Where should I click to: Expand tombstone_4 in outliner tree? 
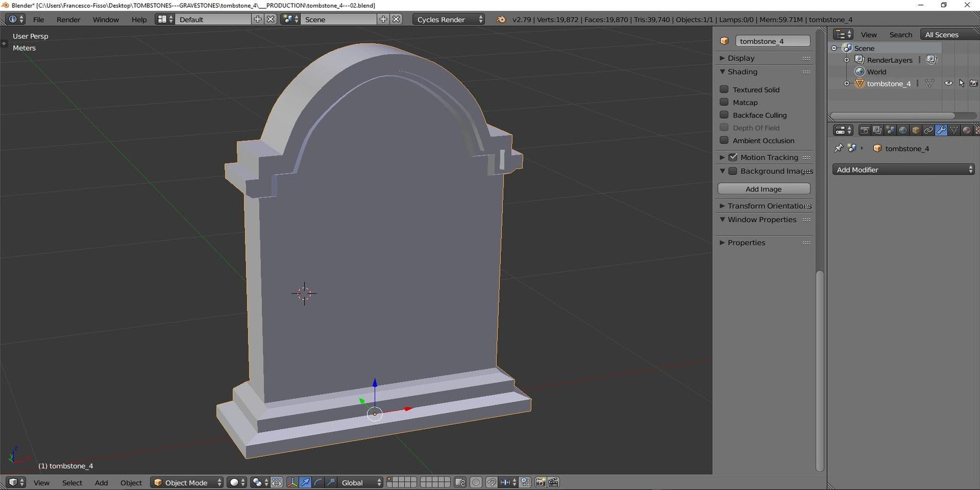coord(847,84)
